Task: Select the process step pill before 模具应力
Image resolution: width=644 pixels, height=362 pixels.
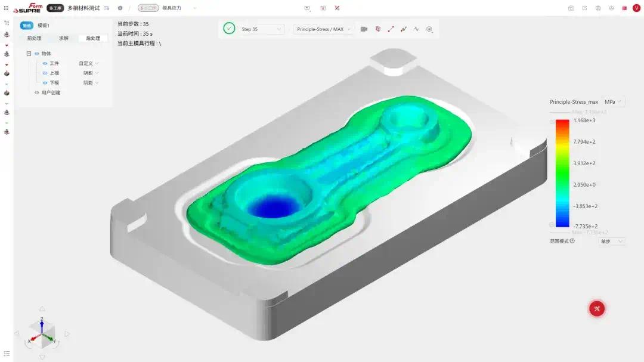Action: tap(148, 8)
